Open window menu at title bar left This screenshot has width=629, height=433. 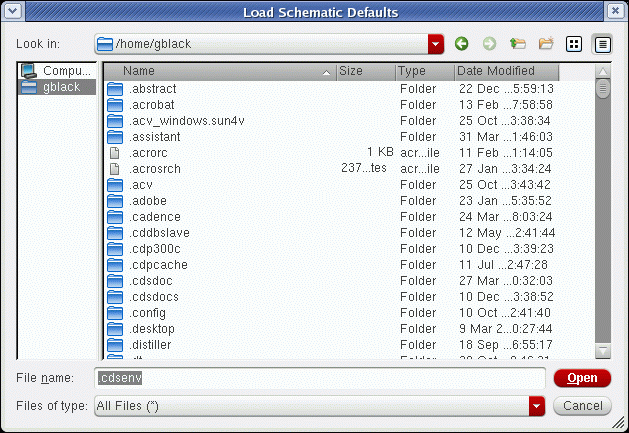[13, 11]
